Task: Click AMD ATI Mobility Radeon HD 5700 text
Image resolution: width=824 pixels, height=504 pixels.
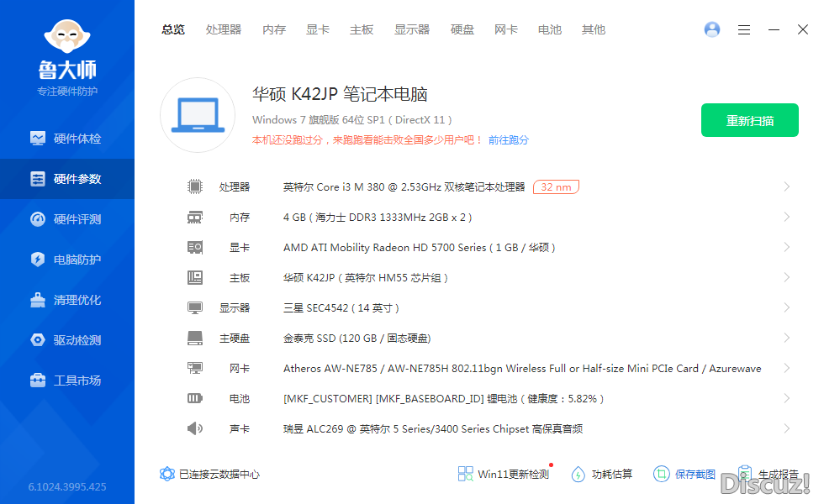Action: [x=419, y=247]
